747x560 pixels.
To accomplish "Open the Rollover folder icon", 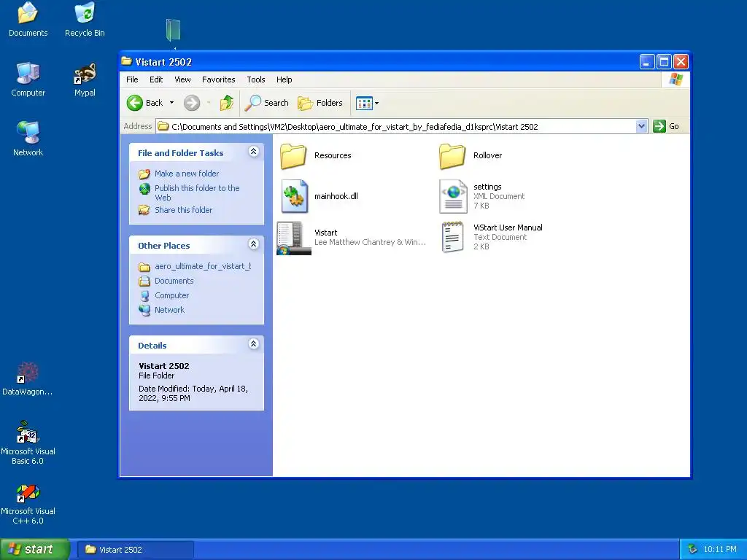I will [x=452, y=156].
